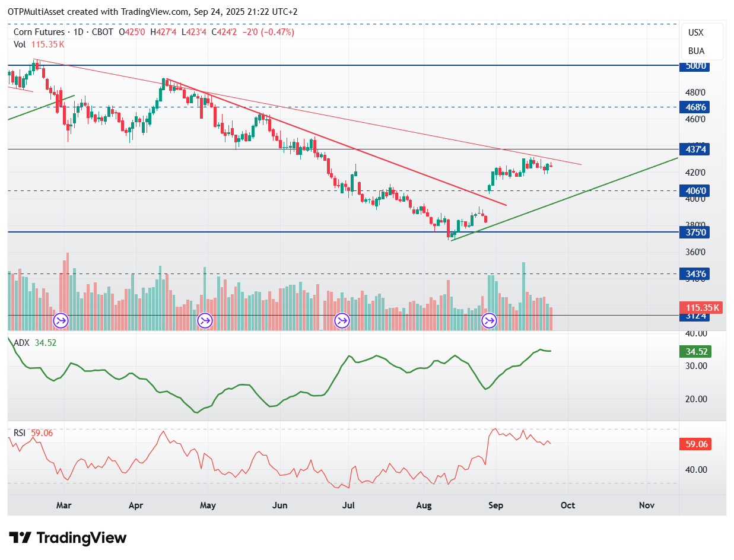This screenshot has width=734, height=560.
Task: Select the USX label in top-right box
Action: pos(696,33)
